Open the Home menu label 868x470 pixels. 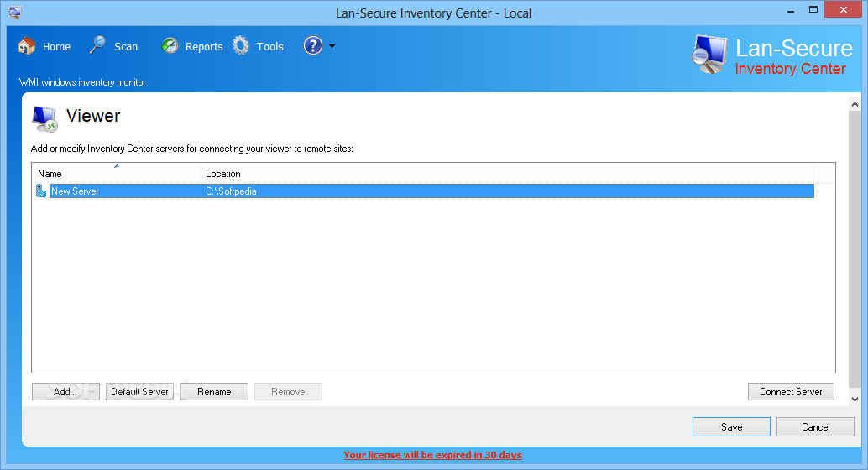tap(56, 46)
